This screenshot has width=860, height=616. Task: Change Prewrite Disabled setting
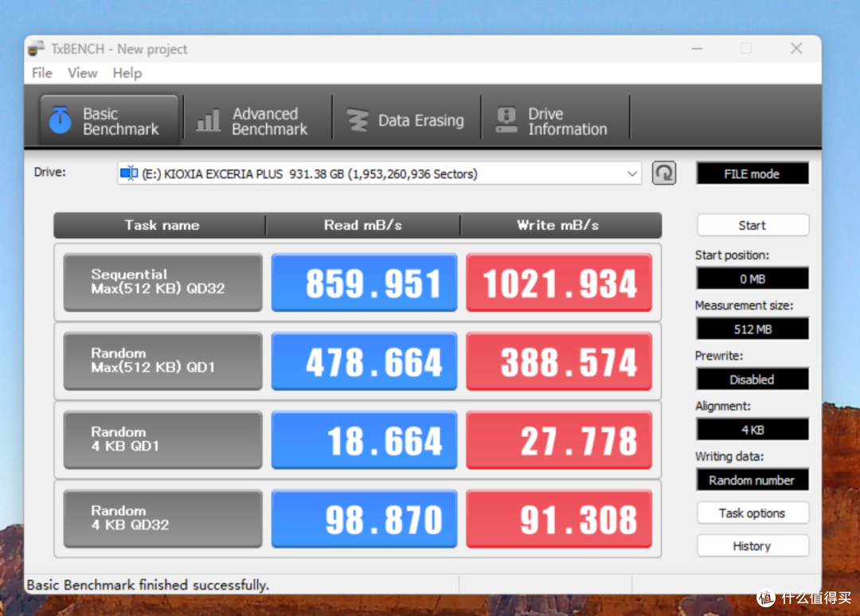(752, 380)
